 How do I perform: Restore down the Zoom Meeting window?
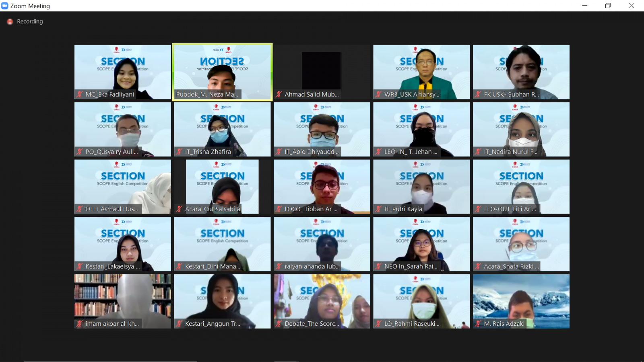pos(608,6)
